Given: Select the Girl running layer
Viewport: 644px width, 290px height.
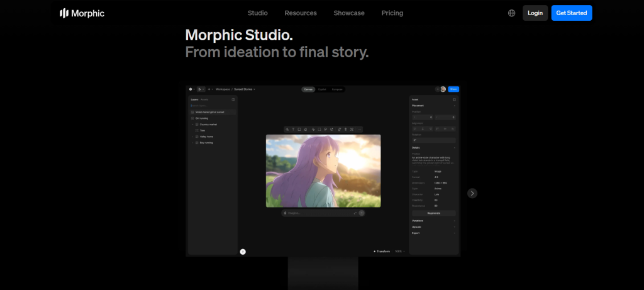Looking at the screenshot, I should (213, 118).
